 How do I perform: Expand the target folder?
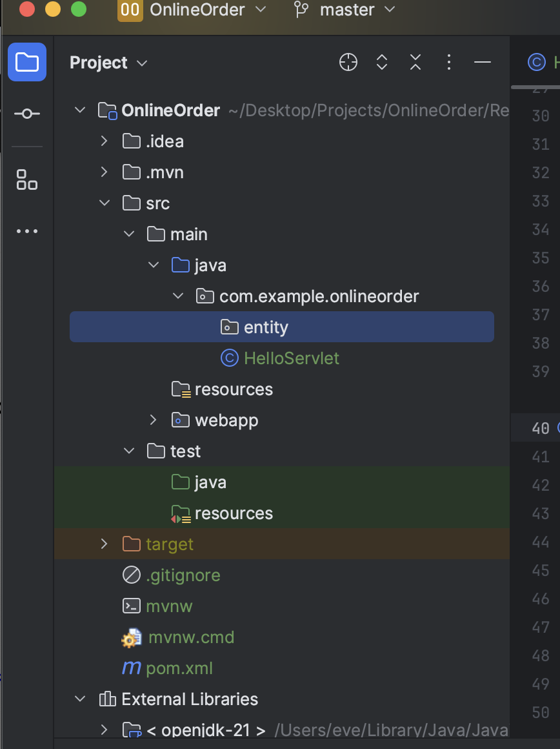pyautogui.click(x=104, y=544)
